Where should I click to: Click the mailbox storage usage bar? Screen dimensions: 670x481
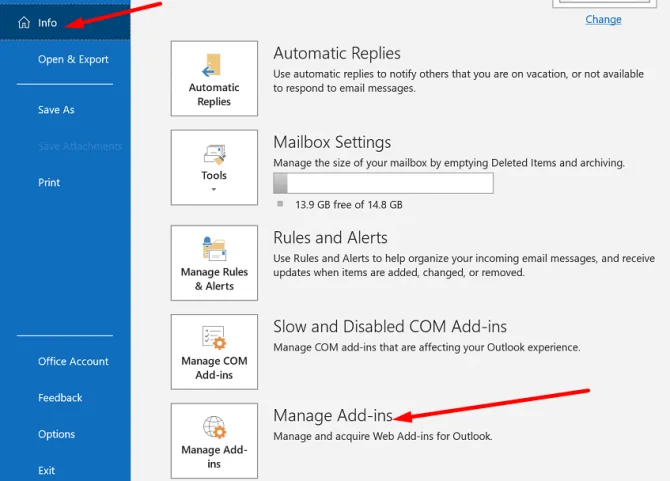coord(383,183)
